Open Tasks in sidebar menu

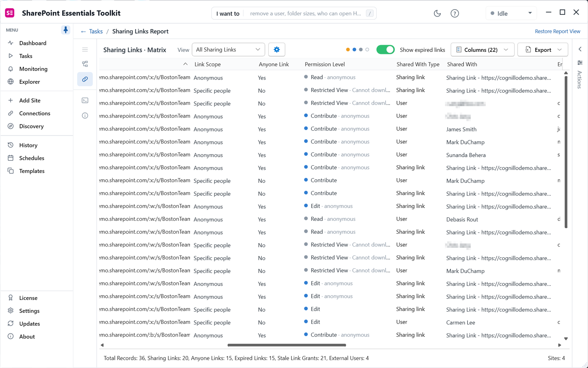pos(26,56)
